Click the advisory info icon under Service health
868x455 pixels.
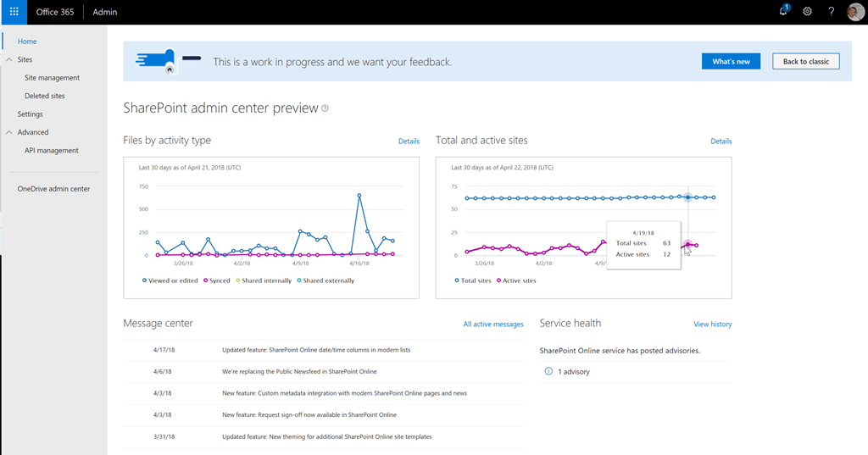point(548,371)
